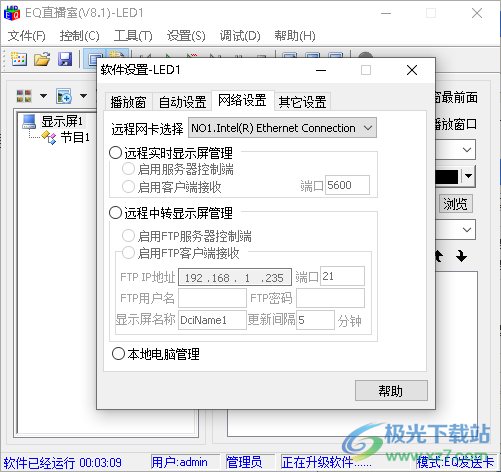Minimize the 软件设置-LED1 dialog

click(321, 70)
